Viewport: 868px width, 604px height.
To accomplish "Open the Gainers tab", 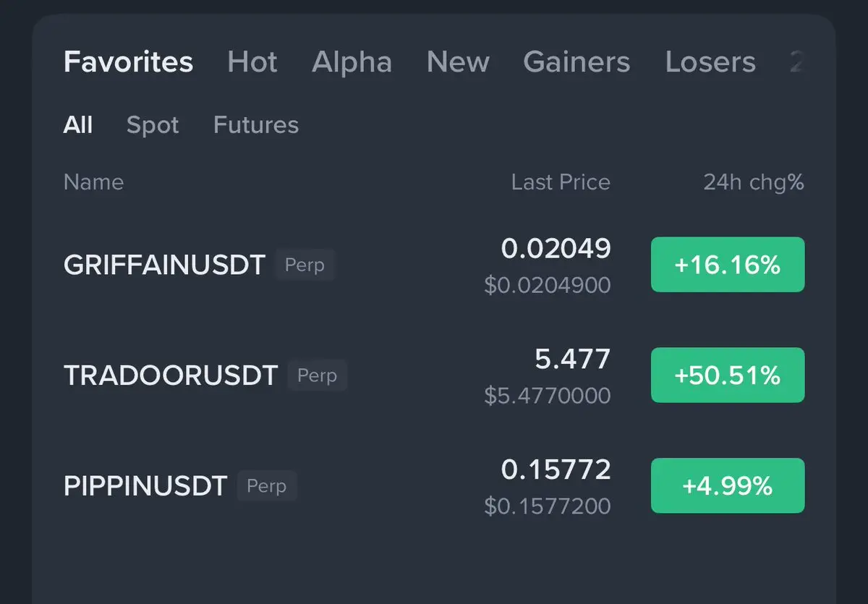I will [576, 62].
